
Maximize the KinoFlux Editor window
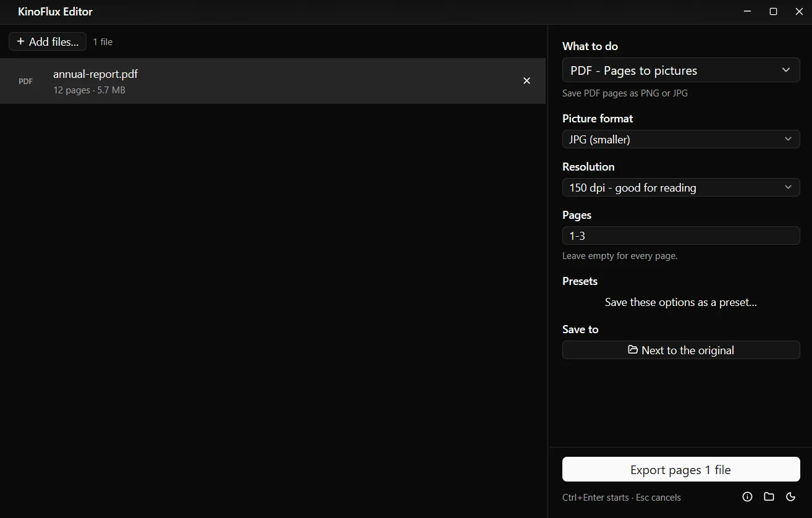[773, 12]
